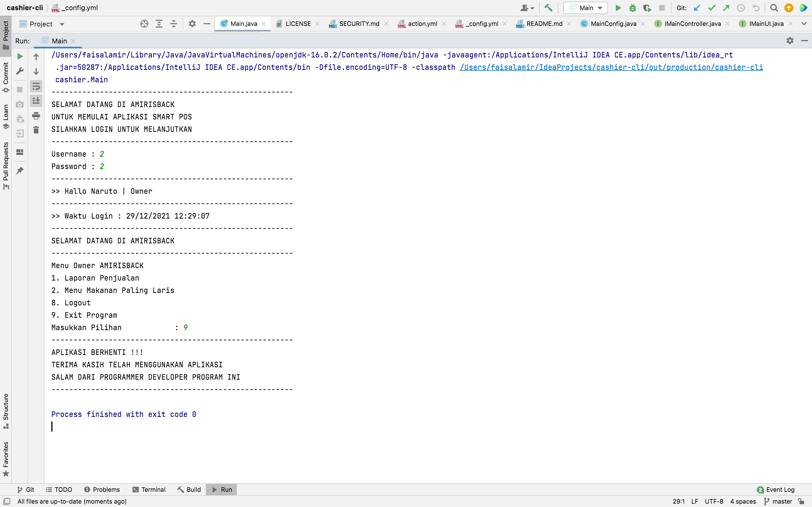The height and width of the screenshot is (507, 812).
Task: Click the master git branch widget
Action: pyautogui.click(x=778, y=501)
